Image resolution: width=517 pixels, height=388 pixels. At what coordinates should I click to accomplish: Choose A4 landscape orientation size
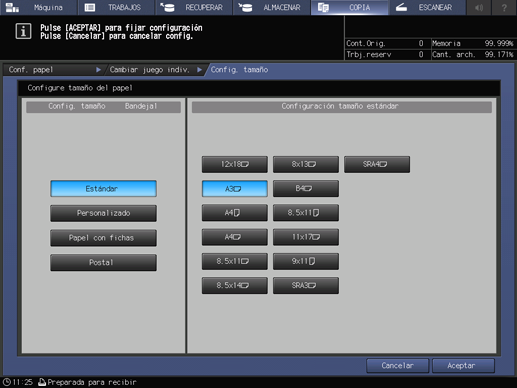point(235,237)
